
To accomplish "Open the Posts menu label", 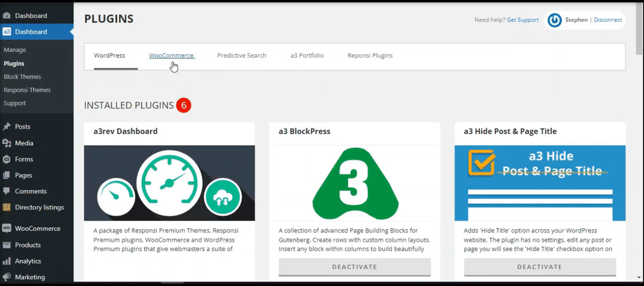I will (23, 126).
